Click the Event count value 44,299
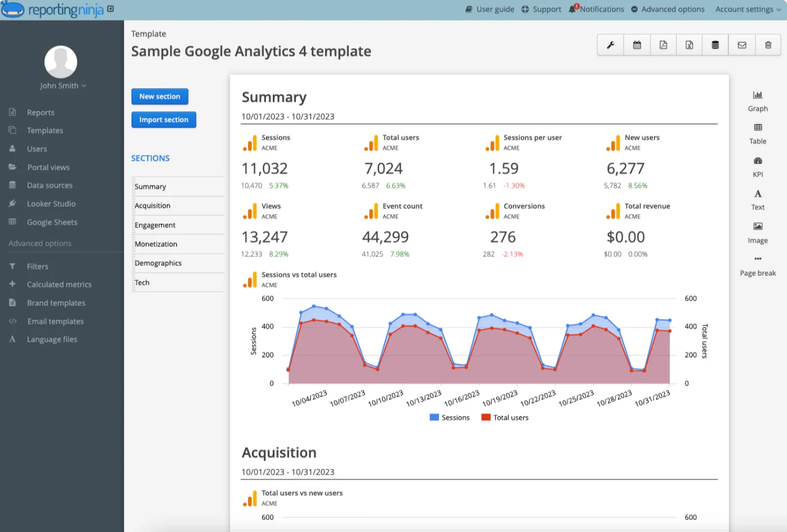The width and height of the screenshot is (787, 532). coord(386,237)
